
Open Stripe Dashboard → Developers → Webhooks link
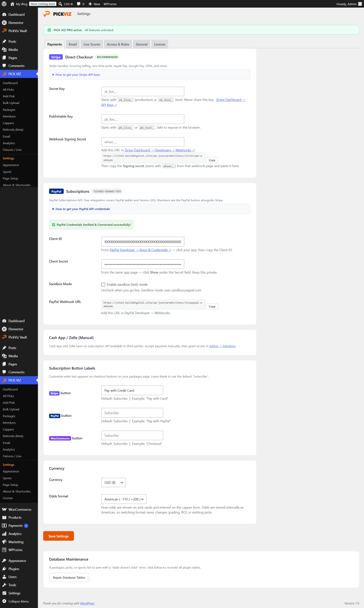coord(159,150)
